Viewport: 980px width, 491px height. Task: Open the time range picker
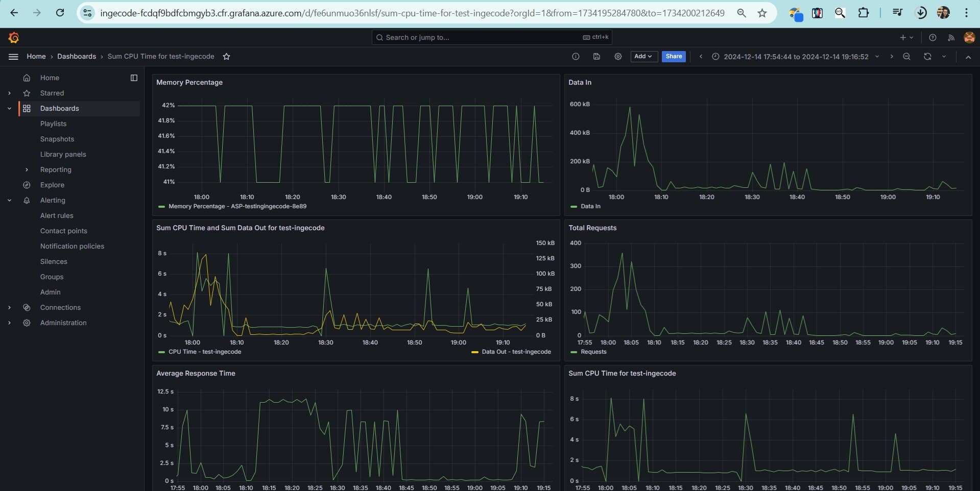tap(796, 57)
